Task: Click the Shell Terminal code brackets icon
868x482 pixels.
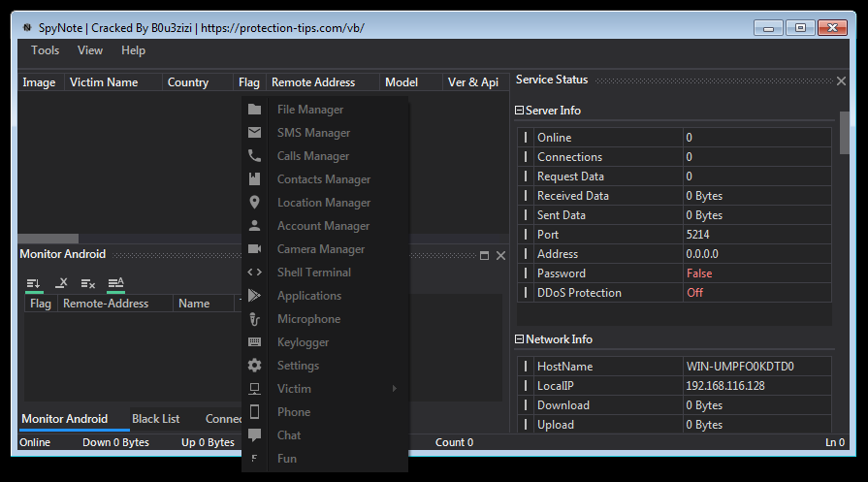Action: coord(254,273)
